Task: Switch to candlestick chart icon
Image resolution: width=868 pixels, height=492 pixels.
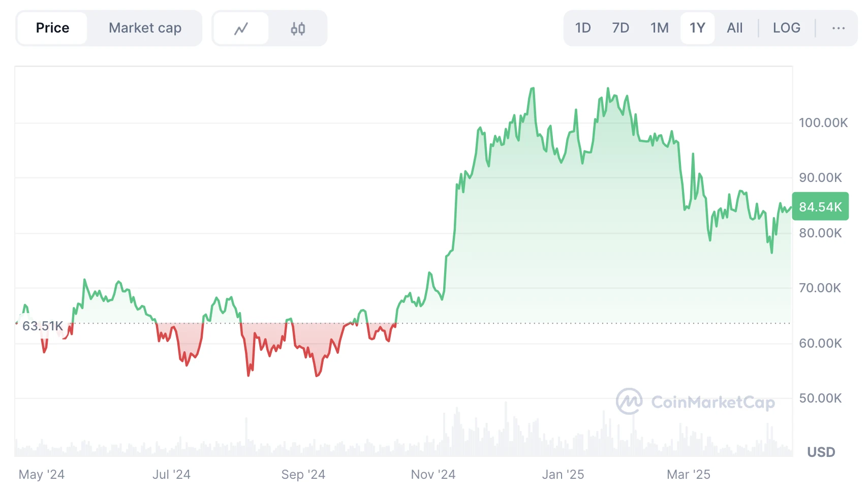Action: pos(298,28)
